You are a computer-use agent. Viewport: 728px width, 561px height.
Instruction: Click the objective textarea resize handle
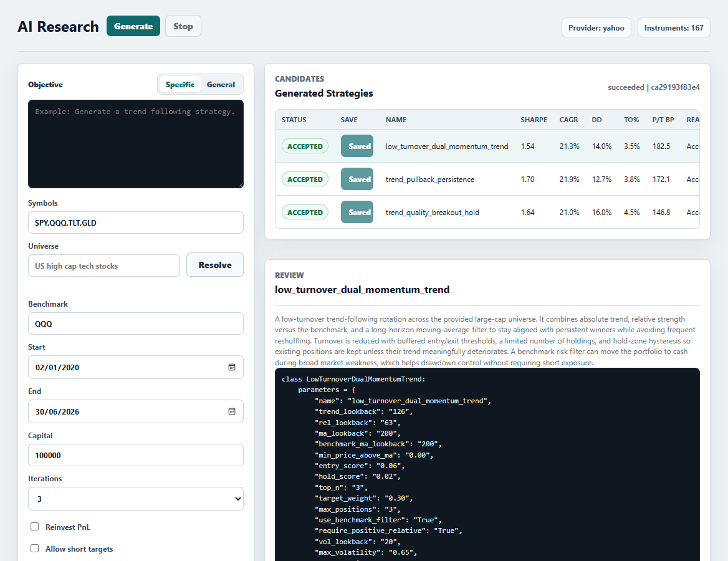coord(241,185)
